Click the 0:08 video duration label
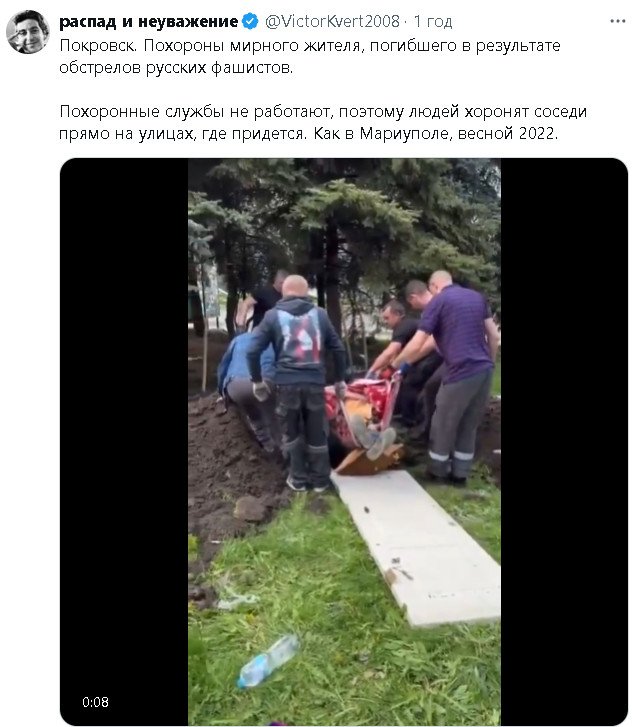Image resolution: width=637 pixels, height=727 pixels. click(x=96, y=702)
